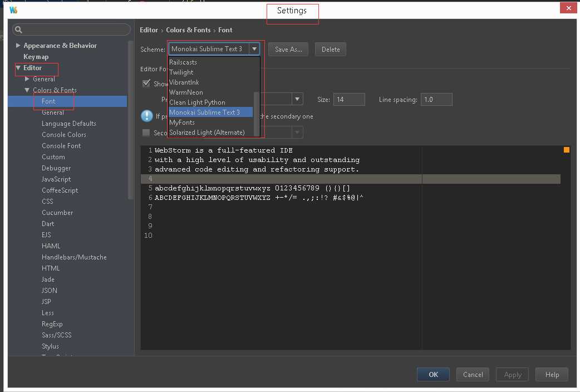Viewport: 580px width, 392px height.
Task: Open Cucumber colors settings
Action: 57,212
